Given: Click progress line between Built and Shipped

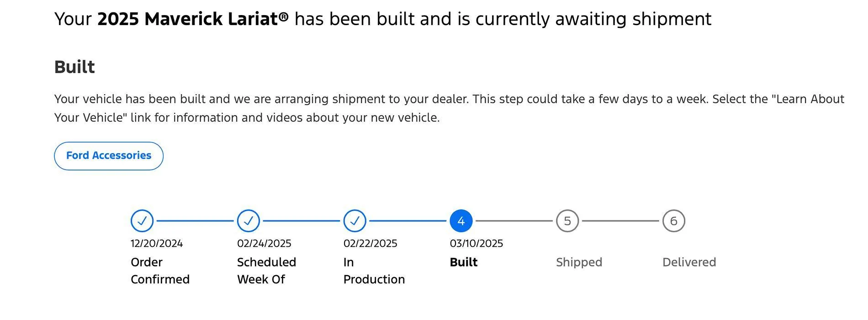Looking at the screenshot, I should tap(514, 221).
